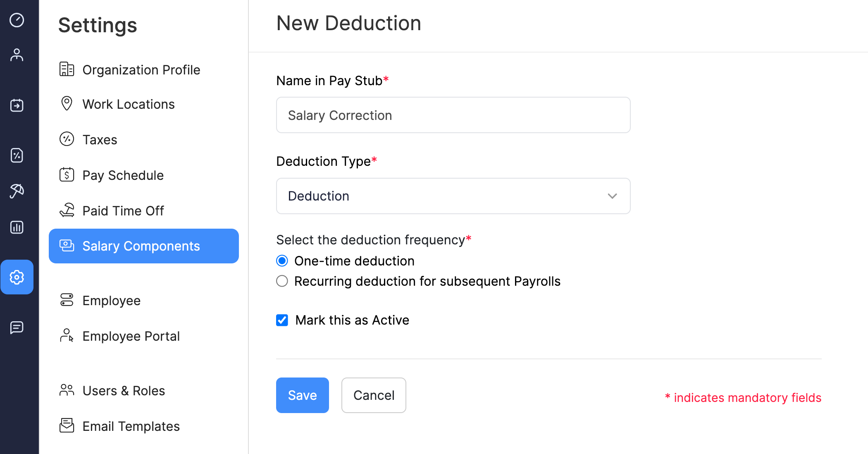Click Name in Pay Stub input field
Viewport: 868px width, 454px height.
pyautogui.click(x=453, y=115)
